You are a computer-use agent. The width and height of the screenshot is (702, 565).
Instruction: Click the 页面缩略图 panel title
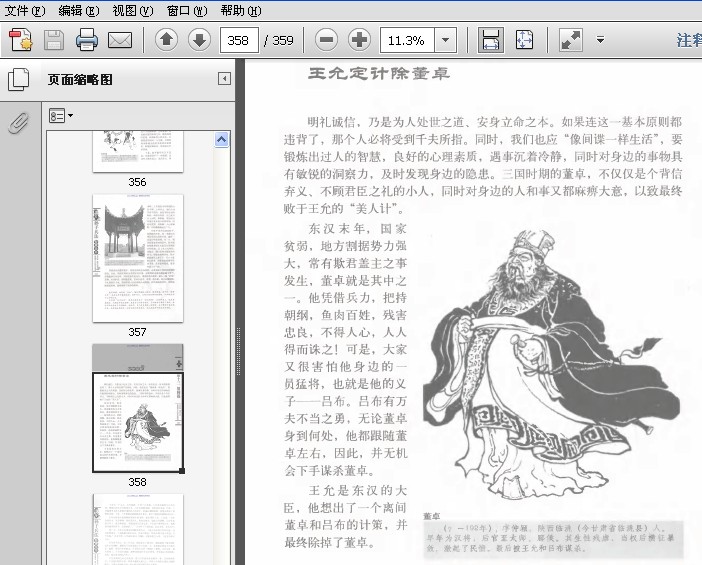pos(80,80)
